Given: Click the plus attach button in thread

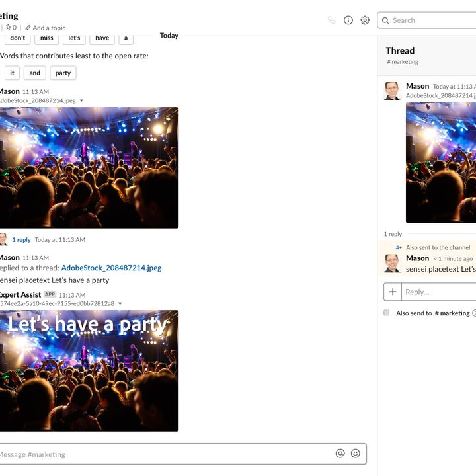Looking at the screenshot, I should click(393, 292).
